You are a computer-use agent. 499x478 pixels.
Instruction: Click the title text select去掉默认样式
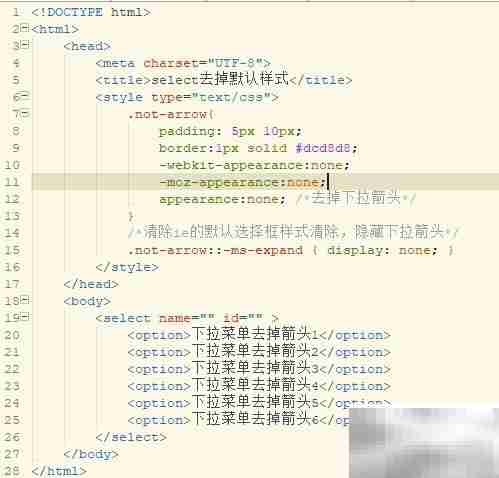tap(220, 79)
